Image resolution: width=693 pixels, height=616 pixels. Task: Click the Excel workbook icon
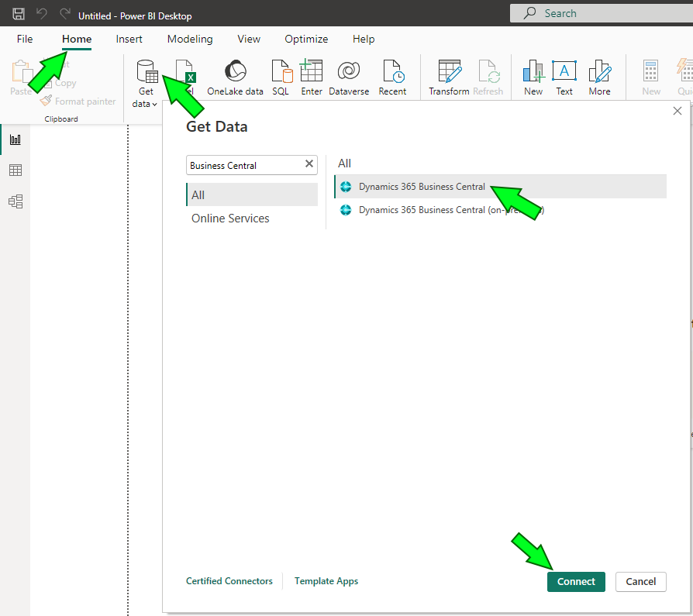tap(185, 71)
